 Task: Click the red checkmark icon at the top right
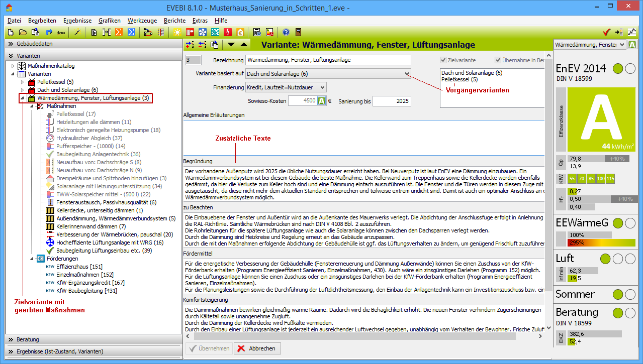point(606,32)
